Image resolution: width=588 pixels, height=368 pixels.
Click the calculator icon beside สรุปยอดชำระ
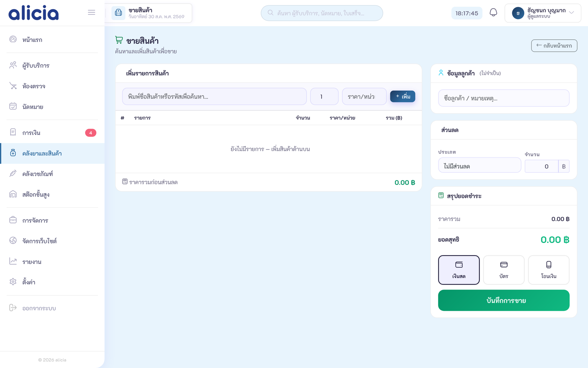tap(441, 195)
